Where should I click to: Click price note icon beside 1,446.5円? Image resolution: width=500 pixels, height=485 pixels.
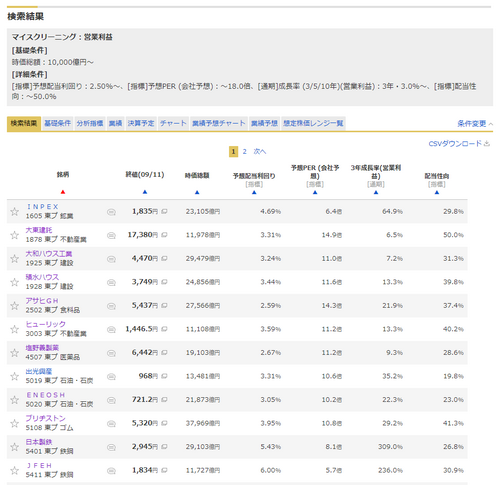point(164,329)
